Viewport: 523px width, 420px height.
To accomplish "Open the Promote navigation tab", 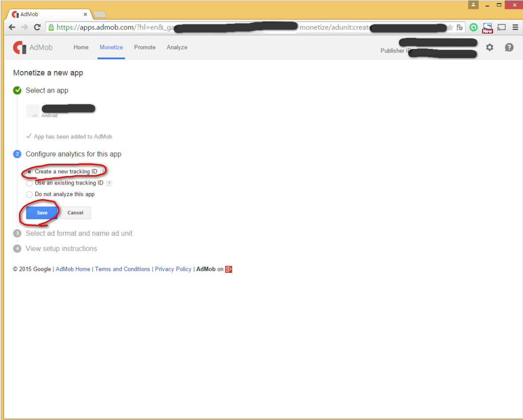I will (145, 47).
